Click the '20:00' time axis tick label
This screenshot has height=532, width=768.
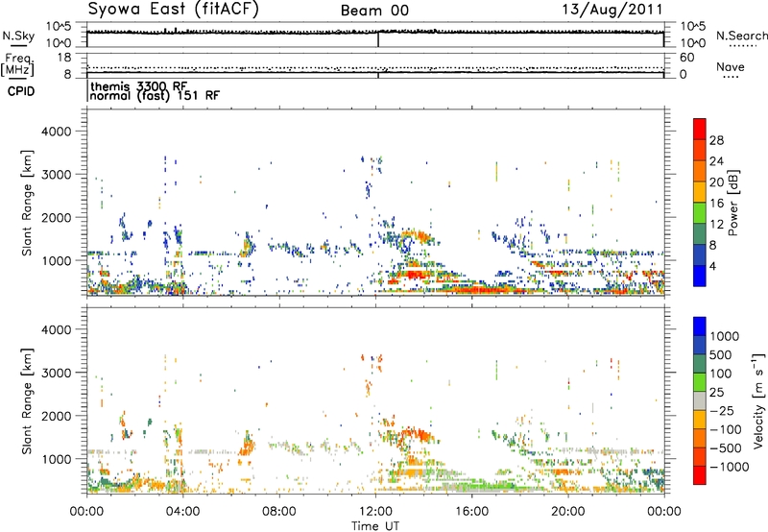point(568,512)
